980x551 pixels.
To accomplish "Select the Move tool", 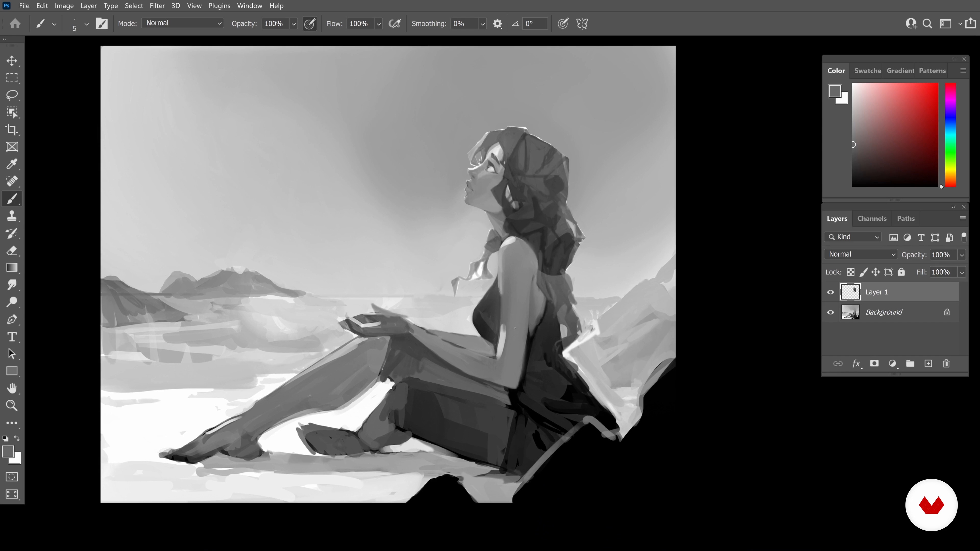I will click(x=12, y=61).
